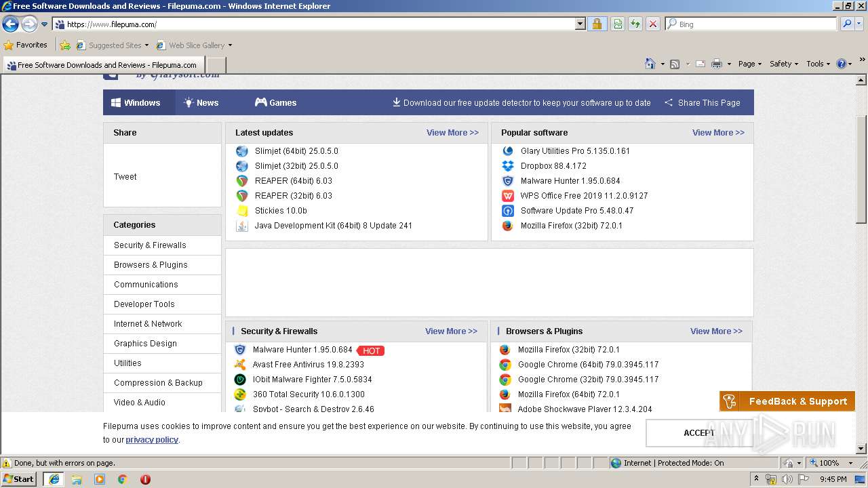Open the zoom level 100% dropdown
The height and width of the screenshot is (488, 868).
click(x=851, y=463)
